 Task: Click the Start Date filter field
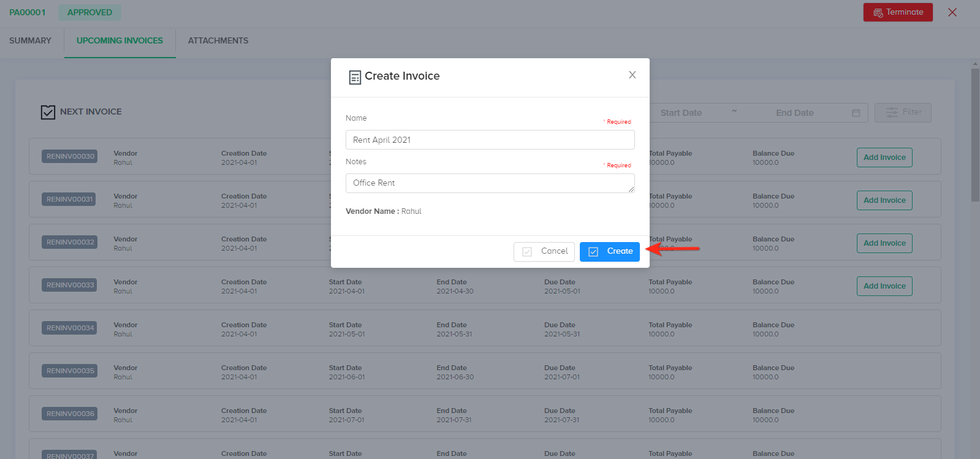[x=681, y=113]
